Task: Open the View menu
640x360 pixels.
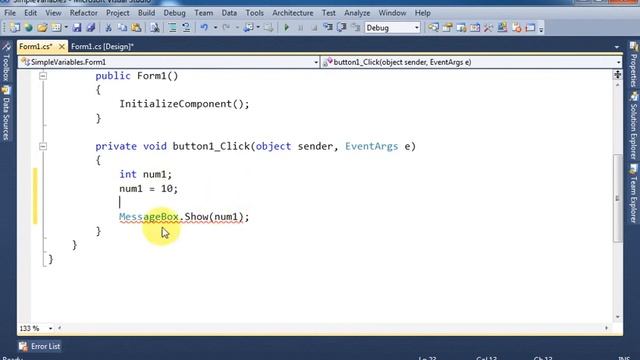Action: (x=53, y=13)
